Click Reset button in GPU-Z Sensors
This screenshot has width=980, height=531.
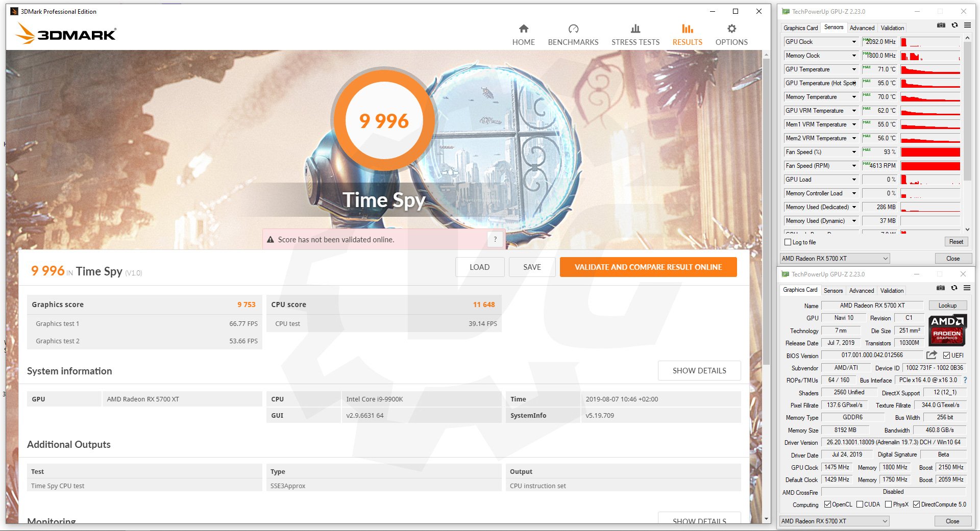tap(956, 242)
